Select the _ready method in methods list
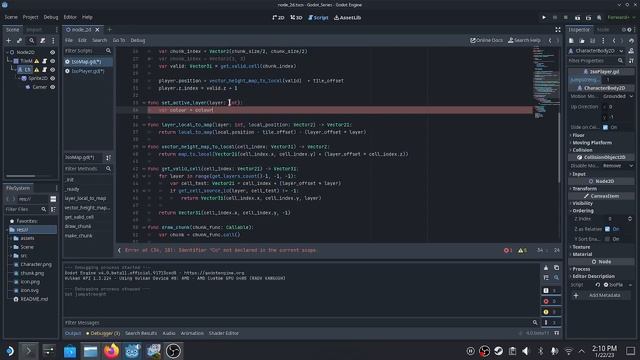Viewport: 640px width, 360px height. coord(72,189)
